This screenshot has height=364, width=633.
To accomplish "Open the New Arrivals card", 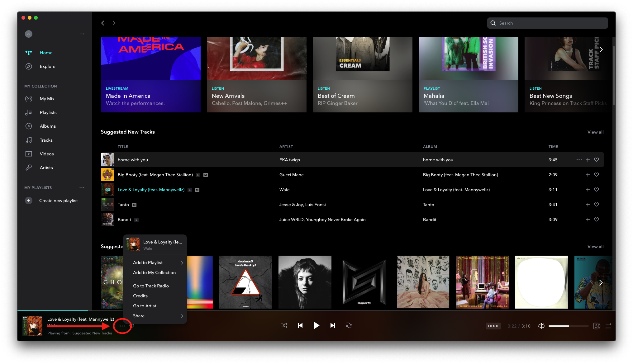I will tap(257, 74).
